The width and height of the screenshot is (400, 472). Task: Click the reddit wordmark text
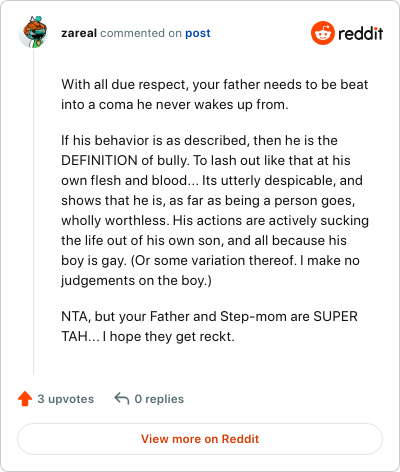point(360,33)
